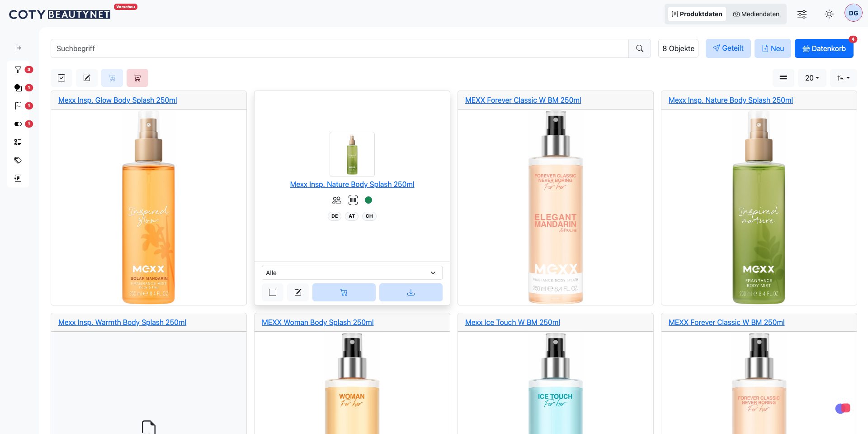The height and width of the screenshot is (434, 868).
Task: Open the filter panel icon
Action: point(18,70)
